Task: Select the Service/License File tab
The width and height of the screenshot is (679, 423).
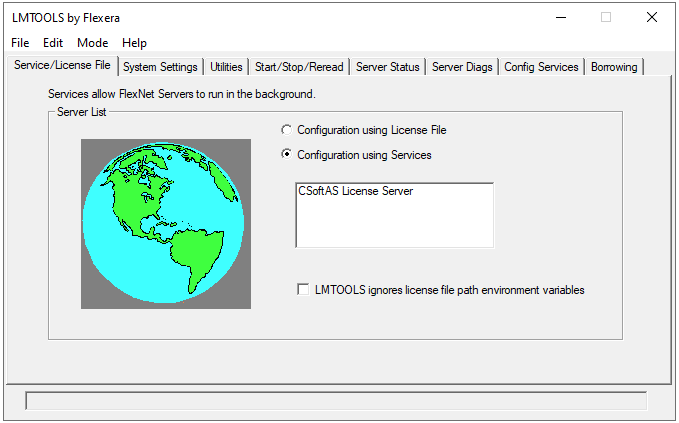Action: coord(61,66)
